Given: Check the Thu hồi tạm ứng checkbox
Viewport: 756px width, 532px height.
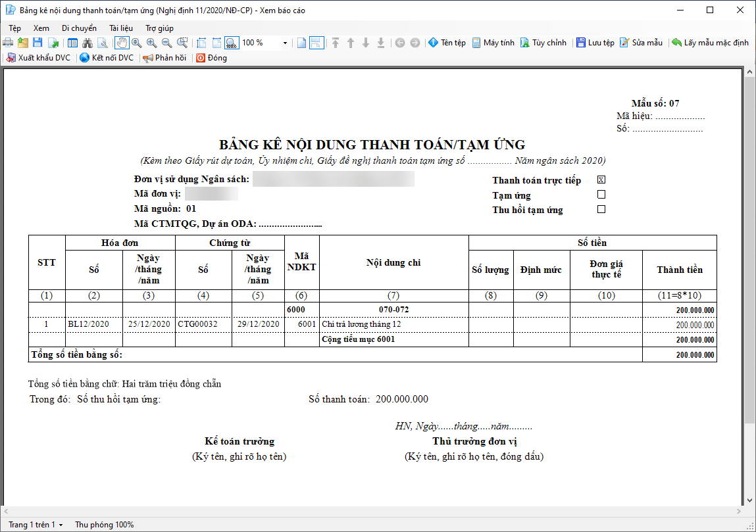Looking at the screenshot, I should (601, 209).
